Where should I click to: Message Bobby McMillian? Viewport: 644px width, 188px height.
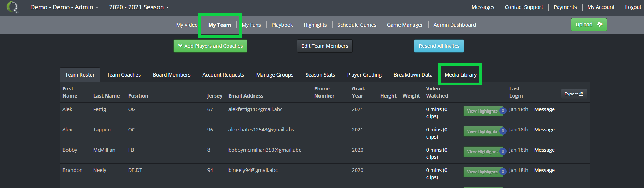click(544, 150)
